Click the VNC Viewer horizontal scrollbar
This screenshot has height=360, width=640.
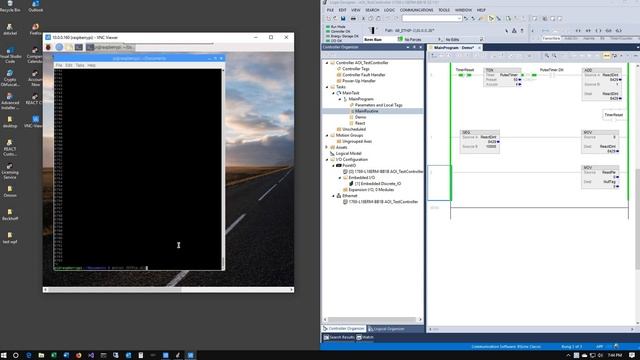click(169, 289)
